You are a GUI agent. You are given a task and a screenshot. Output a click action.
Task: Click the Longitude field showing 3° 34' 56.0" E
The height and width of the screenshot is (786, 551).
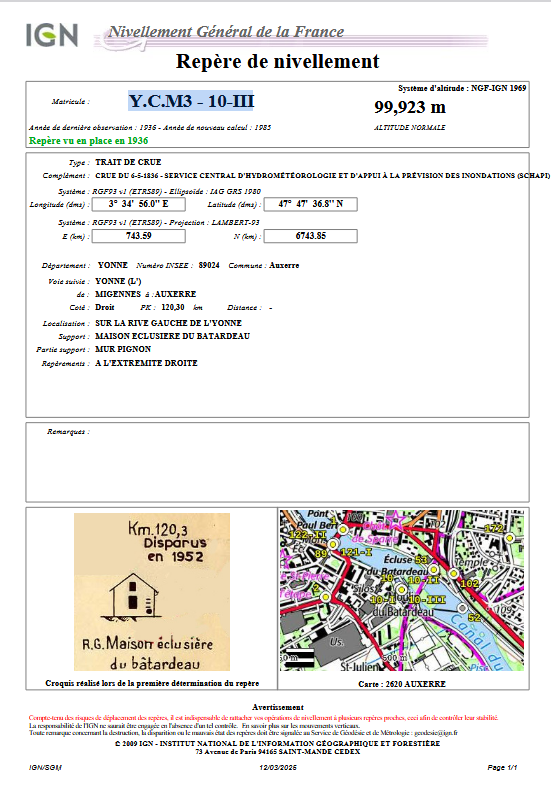(x=139, y=204)
